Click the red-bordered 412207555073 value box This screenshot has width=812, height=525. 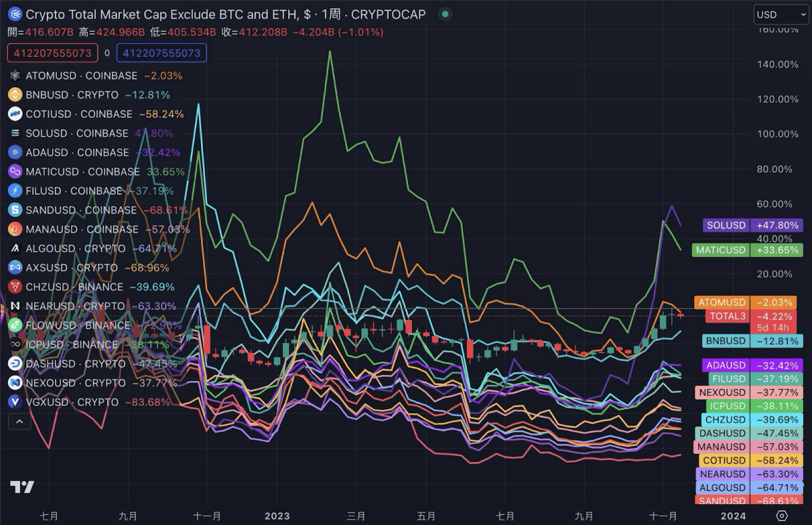pyautogui.click(x=53, y=53)
